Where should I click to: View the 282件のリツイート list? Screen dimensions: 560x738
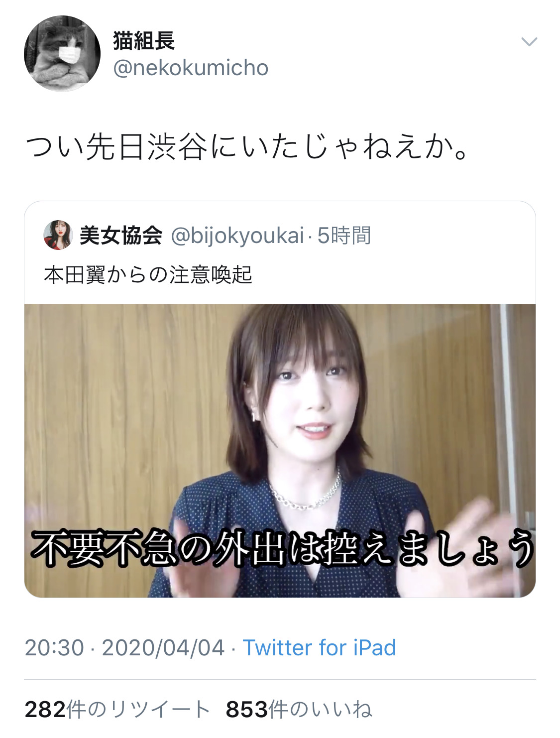pos(117,710)
